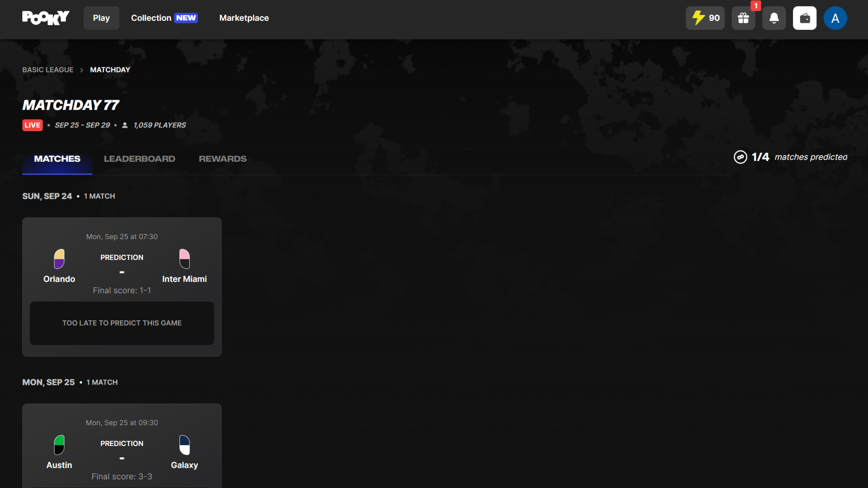This screenshot has height=488, width=868.
Task: Click the '1,059 PLAYERS' text
Action: (160, 125)
